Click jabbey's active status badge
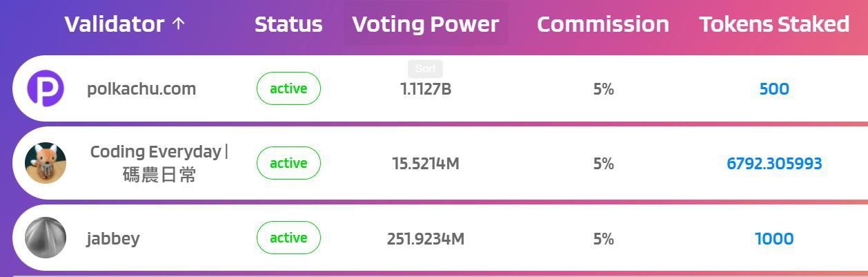 [288, 238]
